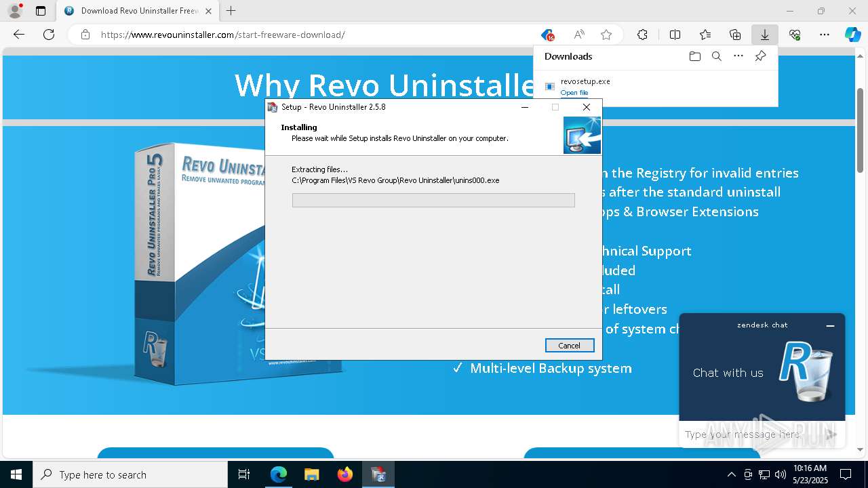The width and height of the screenshot is (868, 488).
Task: Click the clock showing 10:16 AM
Action: [x=810, y=474]
